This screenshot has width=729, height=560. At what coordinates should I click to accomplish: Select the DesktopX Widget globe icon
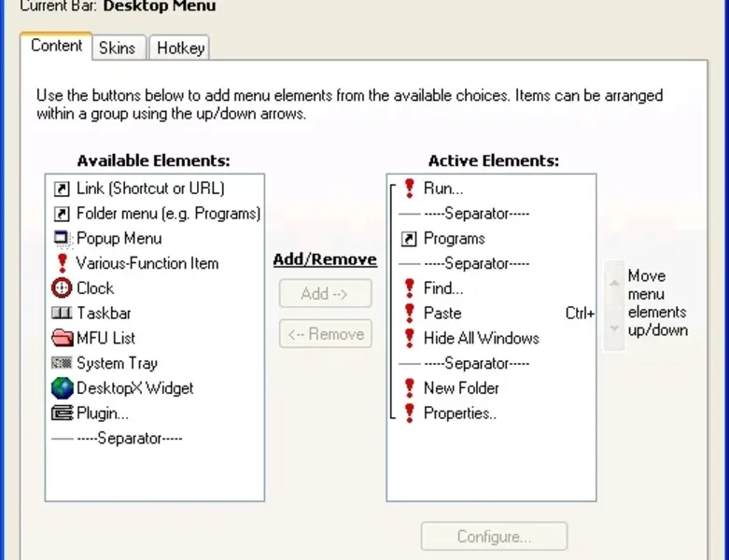(62, 388)
